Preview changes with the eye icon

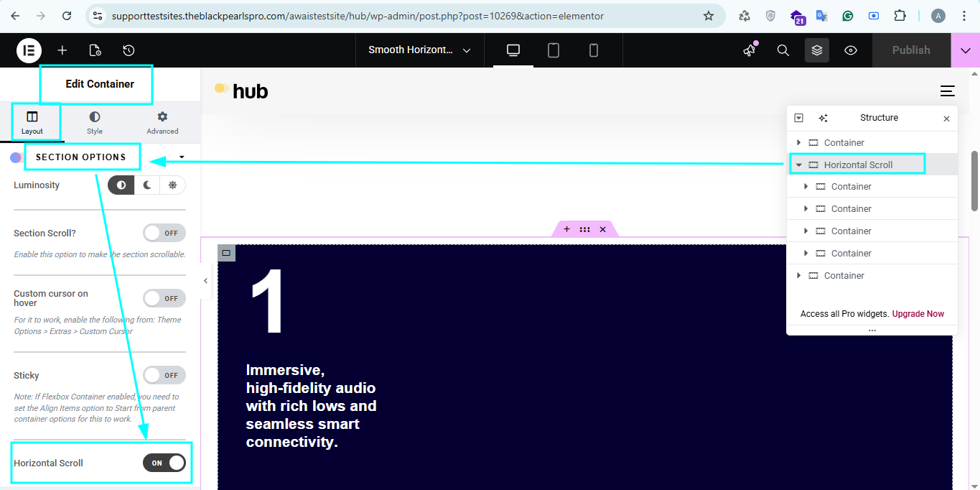pos(851,50)
